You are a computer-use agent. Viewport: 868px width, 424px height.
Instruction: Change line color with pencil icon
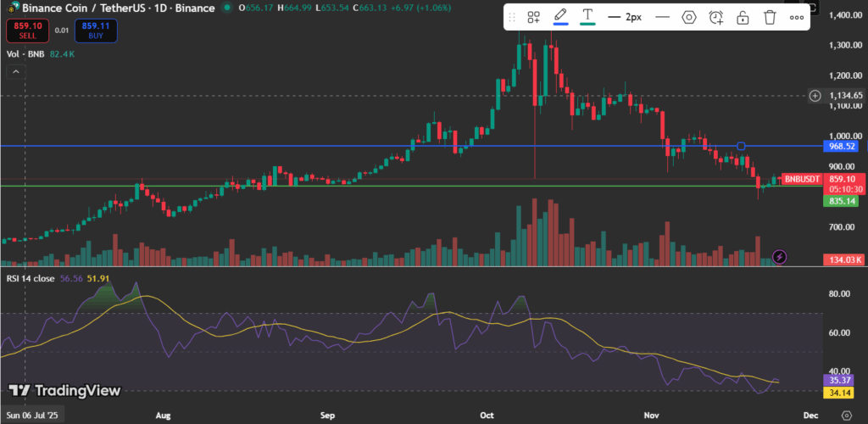pyautogui.click(x=561, y=16)
